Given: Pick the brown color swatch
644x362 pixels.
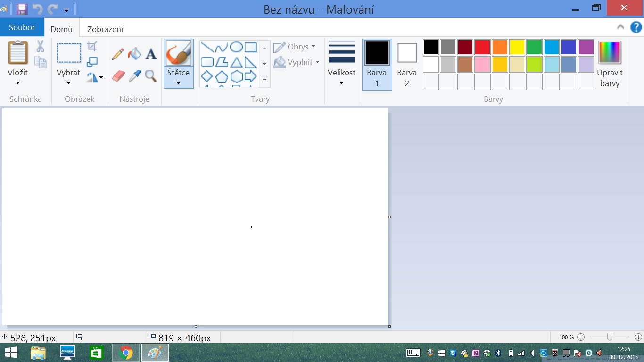Looking at the screenshot, I should coord(465,64).
